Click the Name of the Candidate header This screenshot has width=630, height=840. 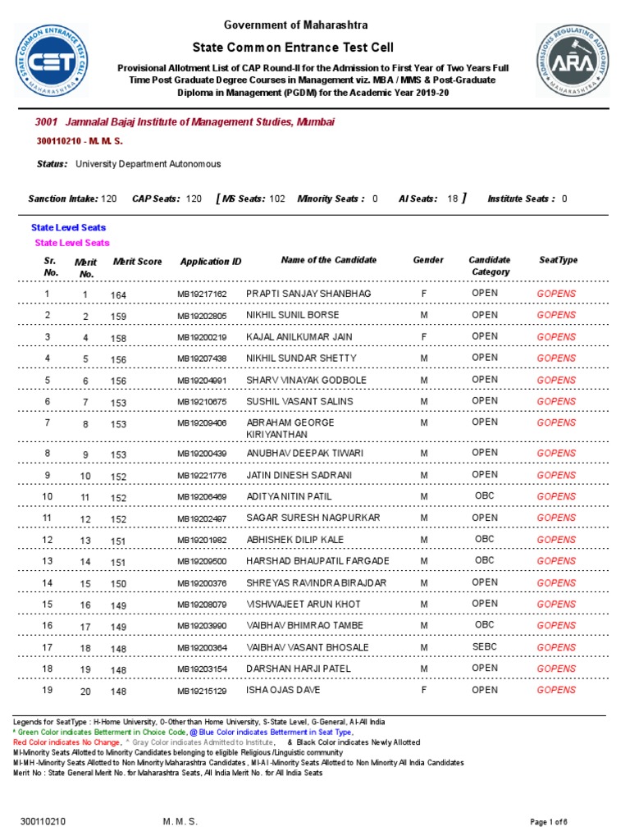[329, 260]
